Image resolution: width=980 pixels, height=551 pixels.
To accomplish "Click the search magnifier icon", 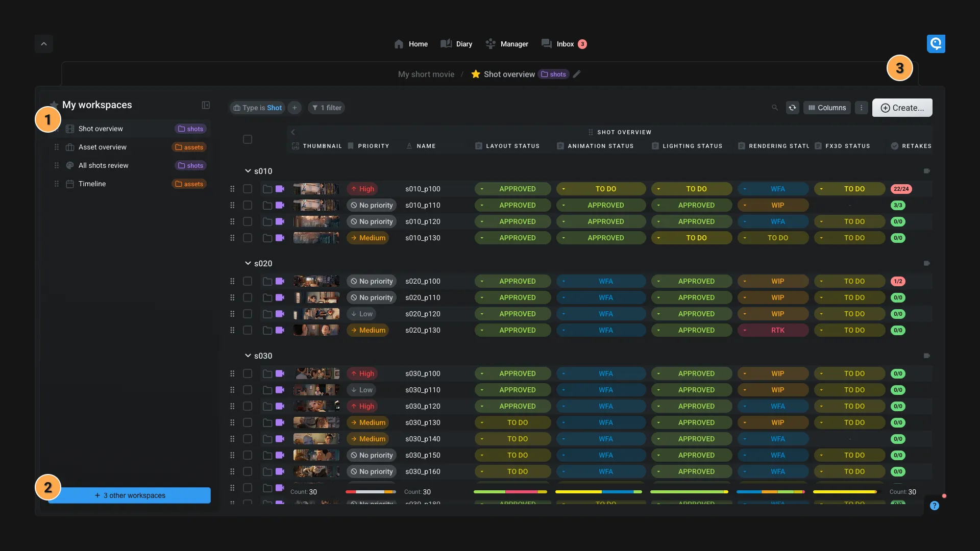I will coord(775,108).
